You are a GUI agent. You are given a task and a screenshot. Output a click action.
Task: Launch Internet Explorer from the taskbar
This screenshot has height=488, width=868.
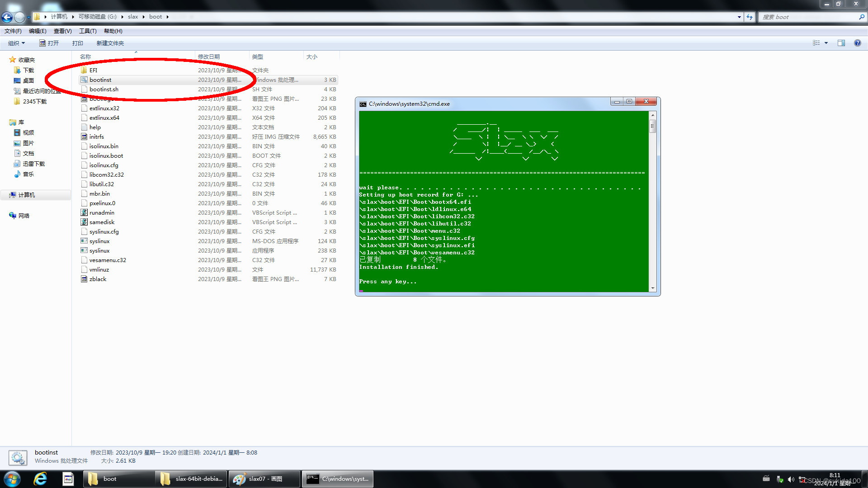40,479
